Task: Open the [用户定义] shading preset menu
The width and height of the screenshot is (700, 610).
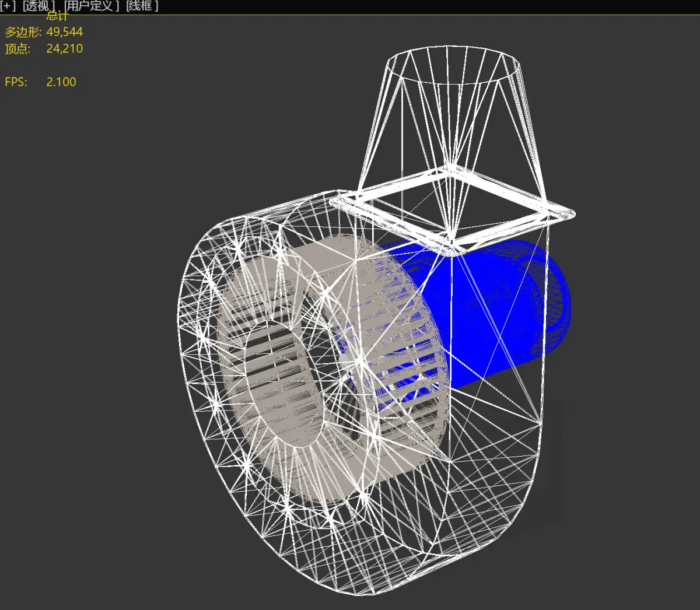Action: coord(91,6)
